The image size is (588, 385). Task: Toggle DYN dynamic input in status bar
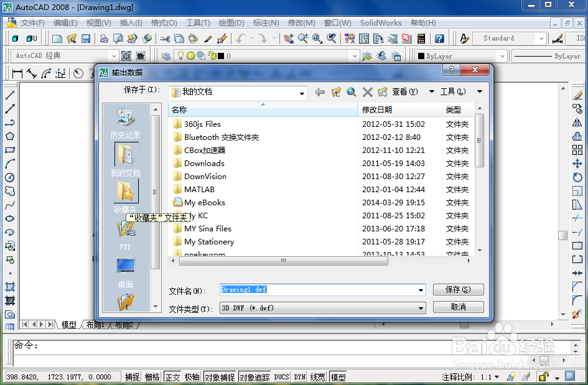click(x=299, y=377)
